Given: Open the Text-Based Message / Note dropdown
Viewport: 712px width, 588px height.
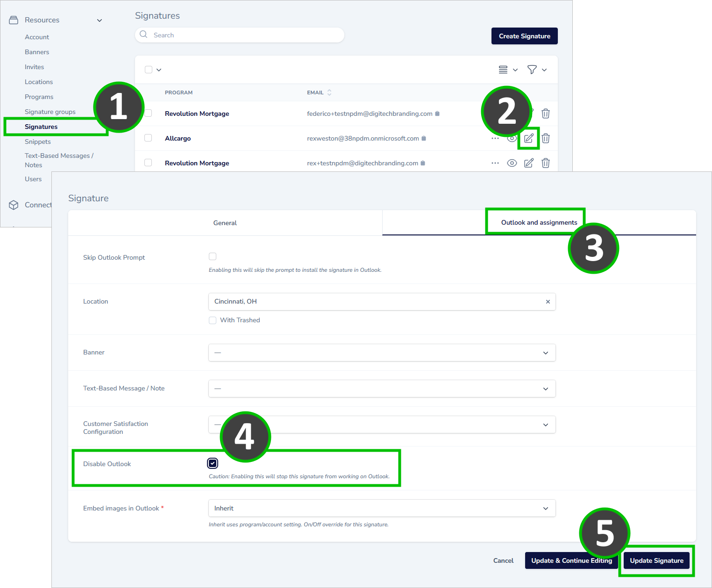Looking at the screenshot, I should pos(382,389).
